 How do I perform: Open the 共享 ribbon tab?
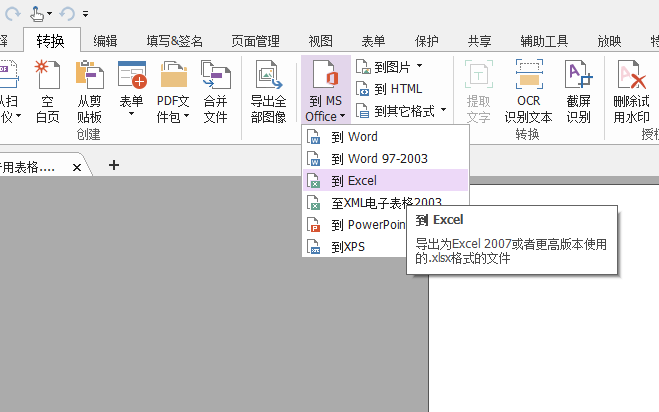pyautogui.click(x=480, y=41)
